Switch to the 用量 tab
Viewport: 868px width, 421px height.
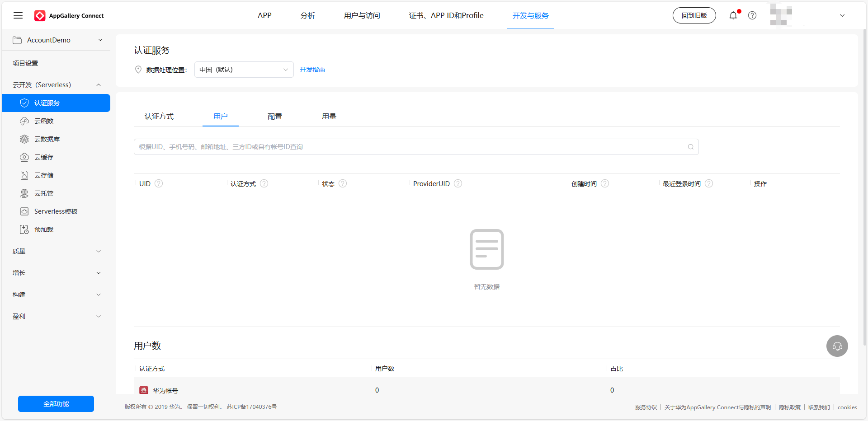click(329, 117)
